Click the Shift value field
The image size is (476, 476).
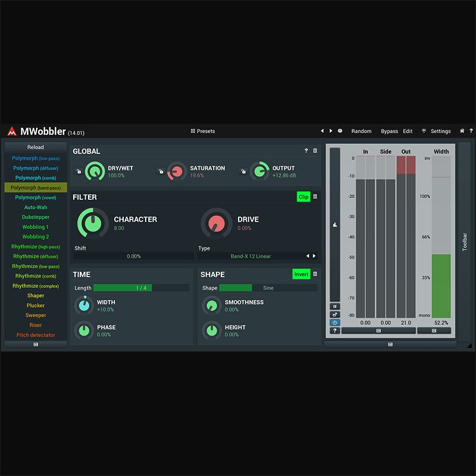133,256
